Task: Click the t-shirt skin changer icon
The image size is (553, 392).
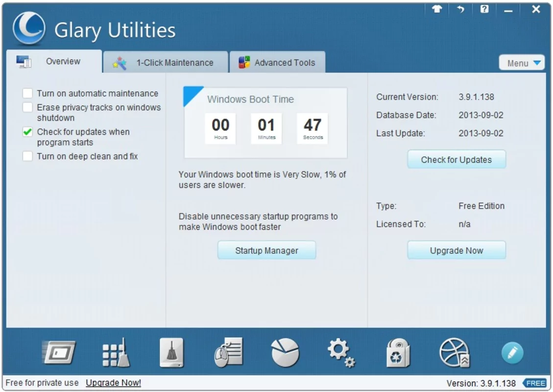Action: 436,9
